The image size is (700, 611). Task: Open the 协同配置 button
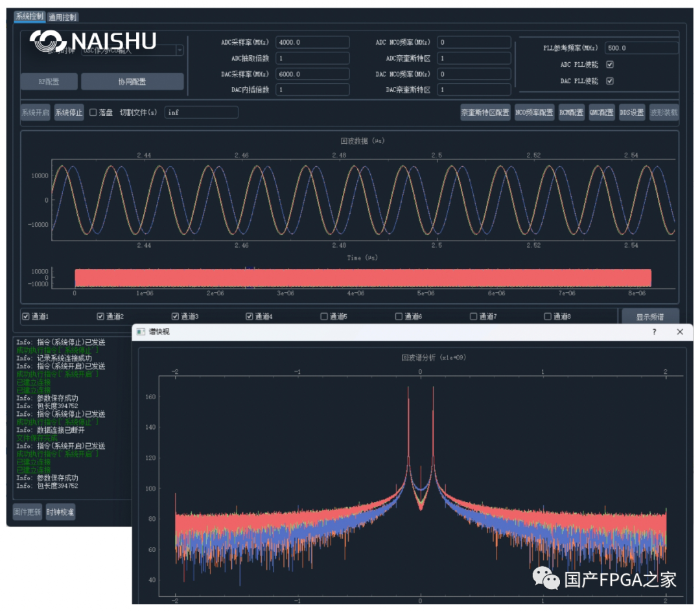(132, 82)
